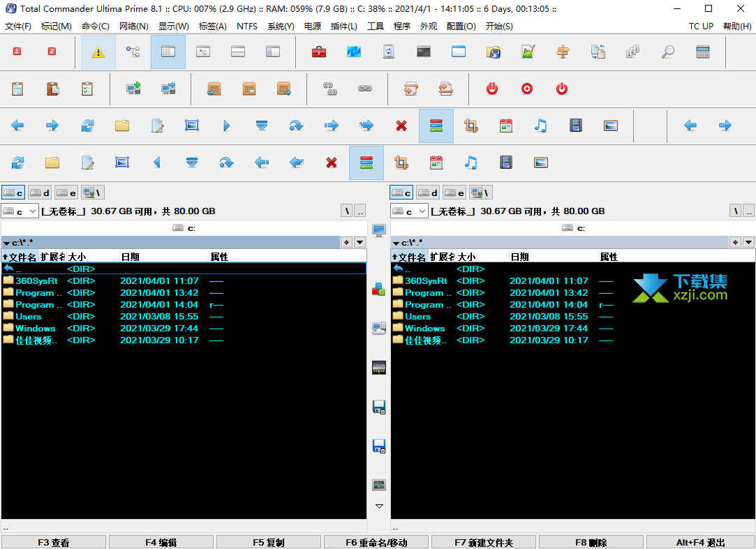Click the red number 1 toolbar icon

tap(17, 51)
